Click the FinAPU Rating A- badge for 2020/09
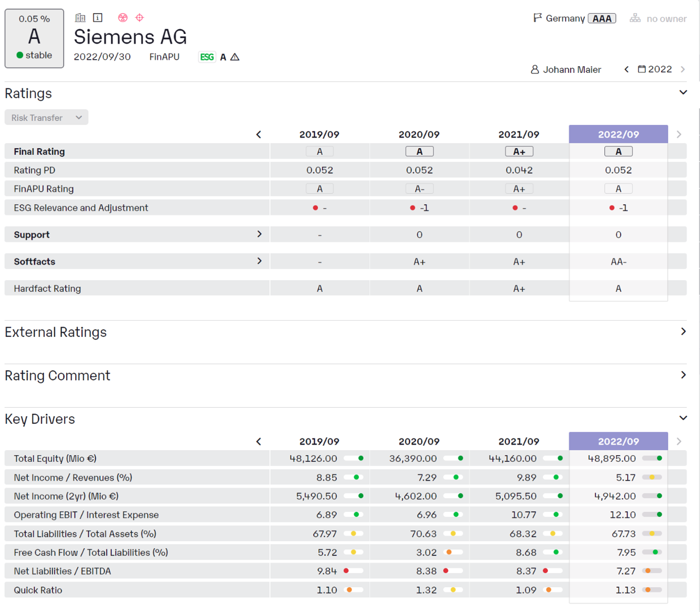The height and width of the screenshot is (612, 700). click(419, 189)
